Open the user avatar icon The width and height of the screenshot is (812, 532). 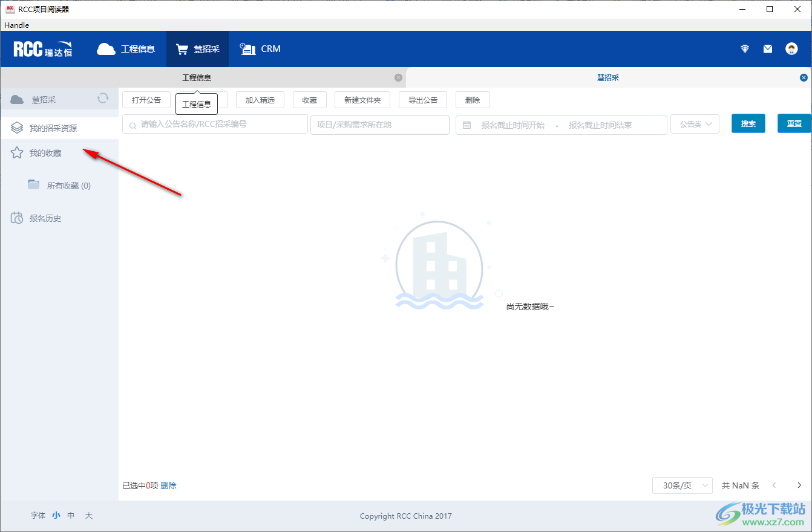(x=791, y=48)
